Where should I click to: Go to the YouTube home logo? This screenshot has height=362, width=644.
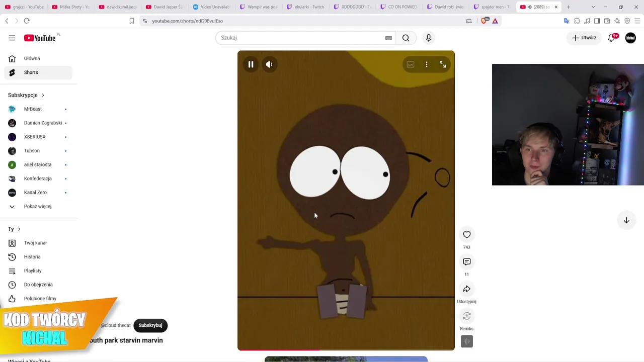[40, 38]
